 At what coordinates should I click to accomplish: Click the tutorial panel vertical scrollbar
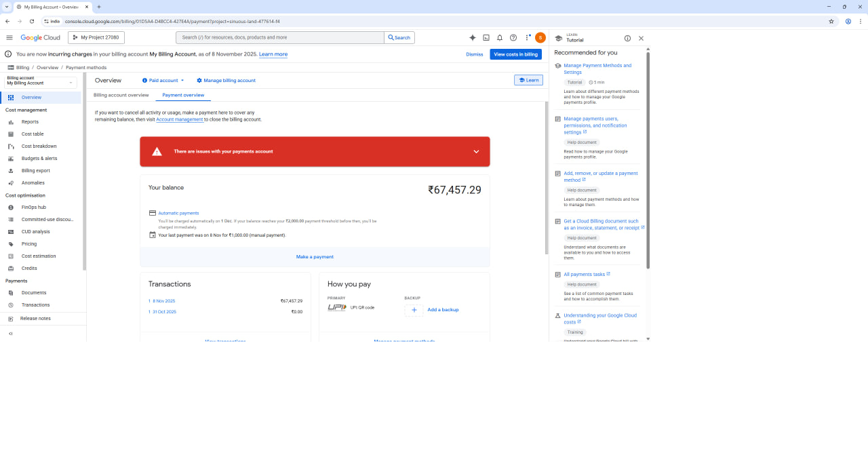[x=648, y=160]
